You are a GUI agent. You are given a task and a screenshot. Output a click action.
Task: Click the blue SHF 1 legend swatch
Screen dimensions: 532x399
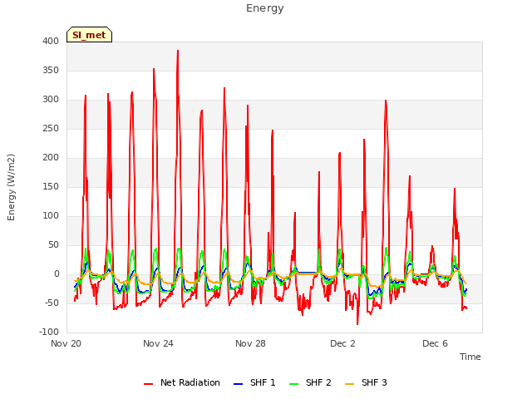(x=239, y=384)
